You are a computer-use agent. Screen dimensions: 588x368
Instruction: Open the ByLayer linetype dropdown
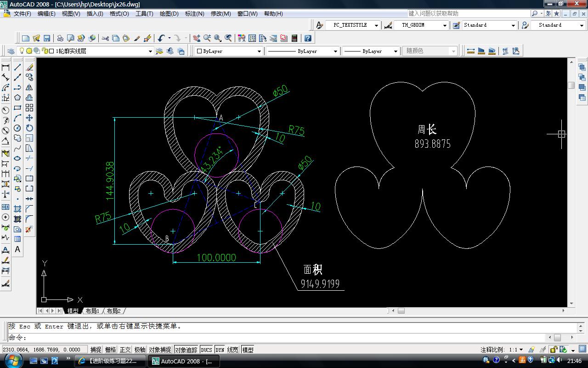(x=335, y=51)
